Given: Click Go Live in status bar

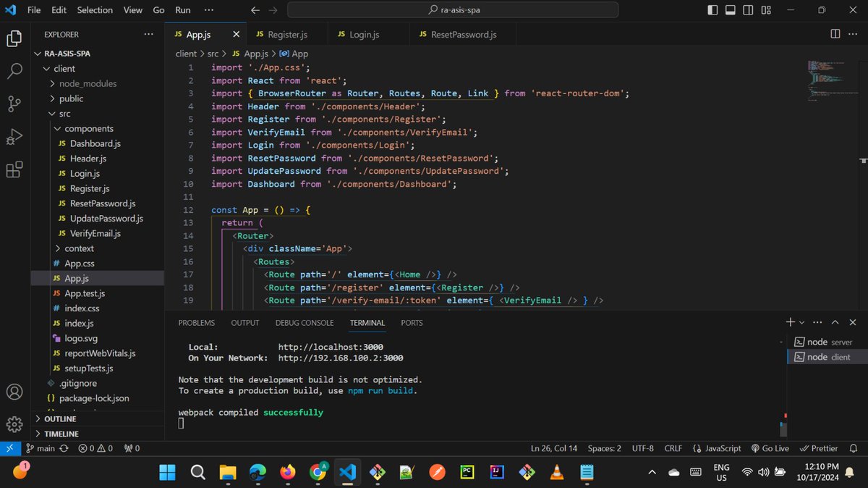Looking at the screenshot, I should (770, 448).
